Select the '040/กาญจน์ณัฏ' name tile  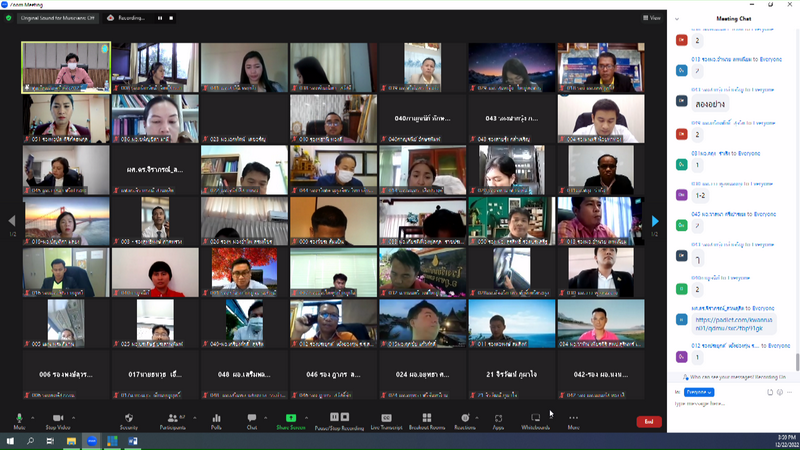pyautogui.click(x=422, y=118)
